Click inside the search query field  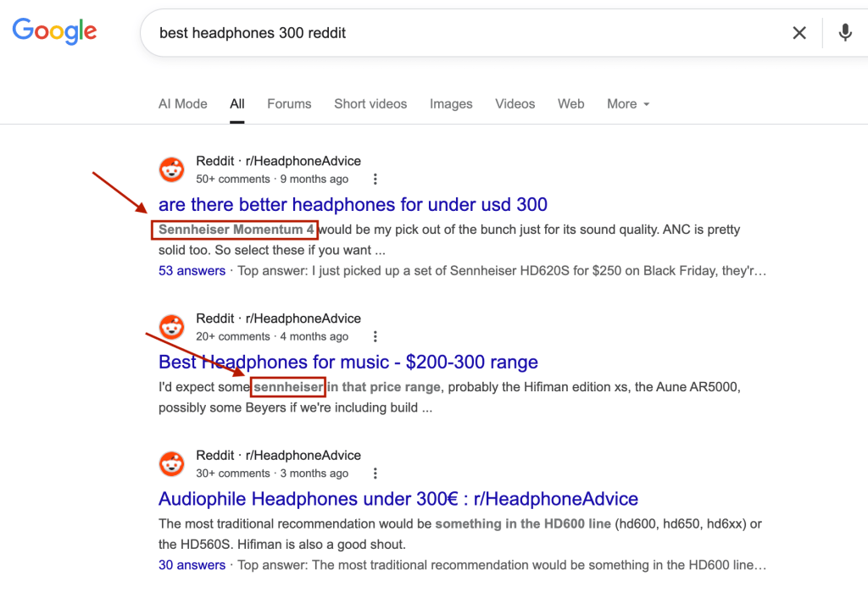(x=424, y=32)
